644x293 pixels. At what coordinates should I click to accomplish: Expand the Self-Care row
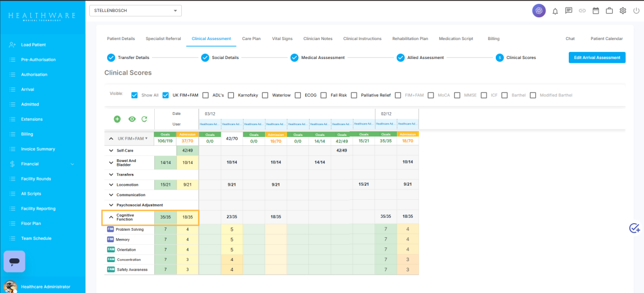pos(111,151)
